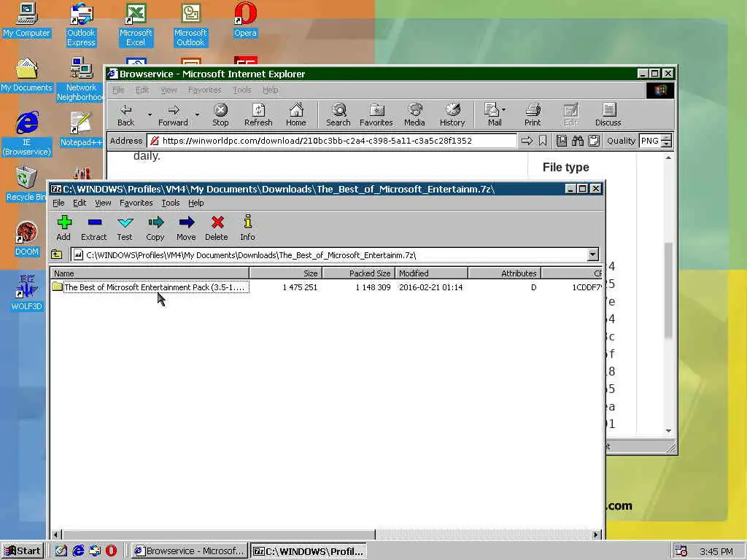Select the WOLF3D desktop shortcut
This screenshot has height=560, width=747.
point(26,293)
